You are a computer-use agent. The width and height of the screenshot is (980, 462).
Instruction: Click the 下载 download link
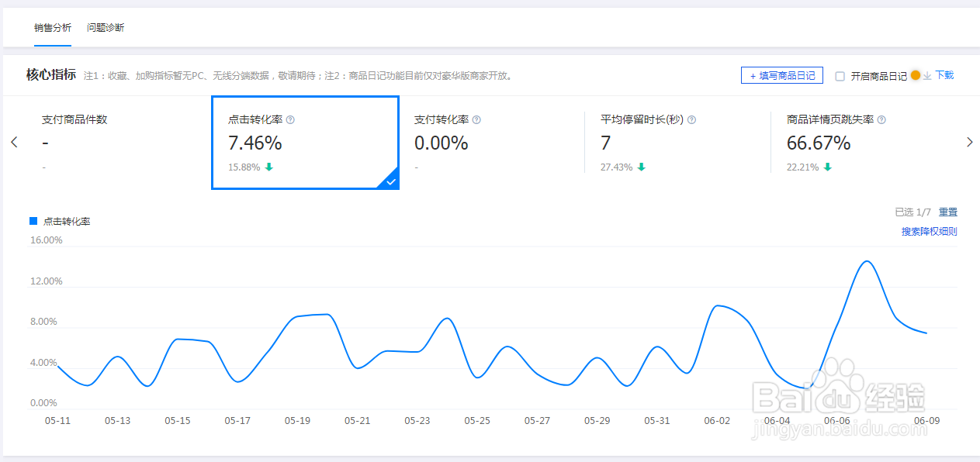tap(944, 75)
